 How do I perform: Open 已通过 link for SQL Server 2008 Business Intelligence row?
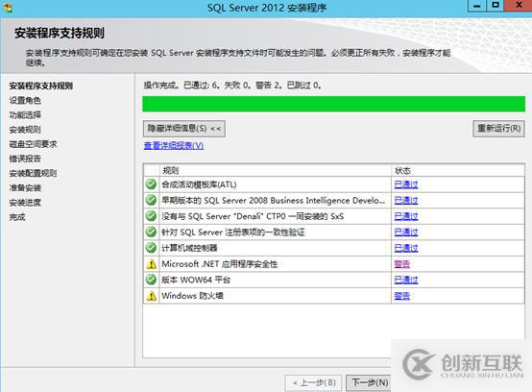[x=406, y=200]
